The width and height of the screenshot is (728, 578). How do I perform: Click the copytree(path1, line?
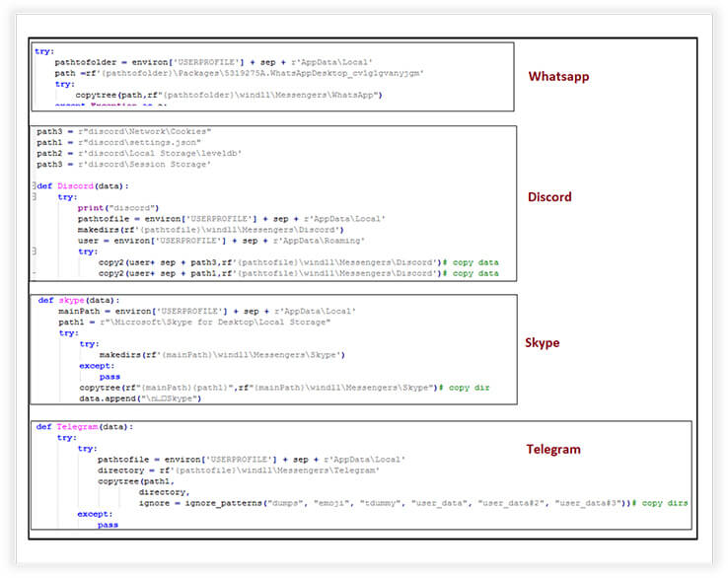(135, 481)
